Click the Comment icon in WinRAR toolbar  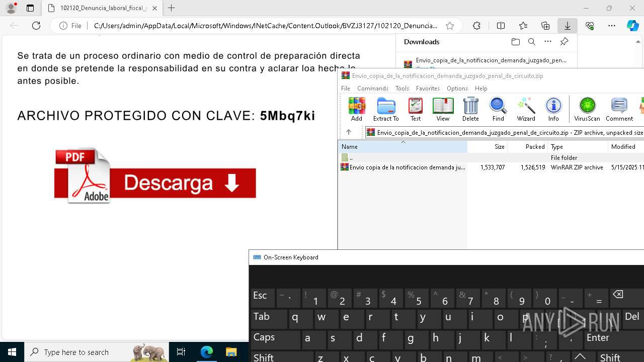pyautogui.click(x=619, y=109)
